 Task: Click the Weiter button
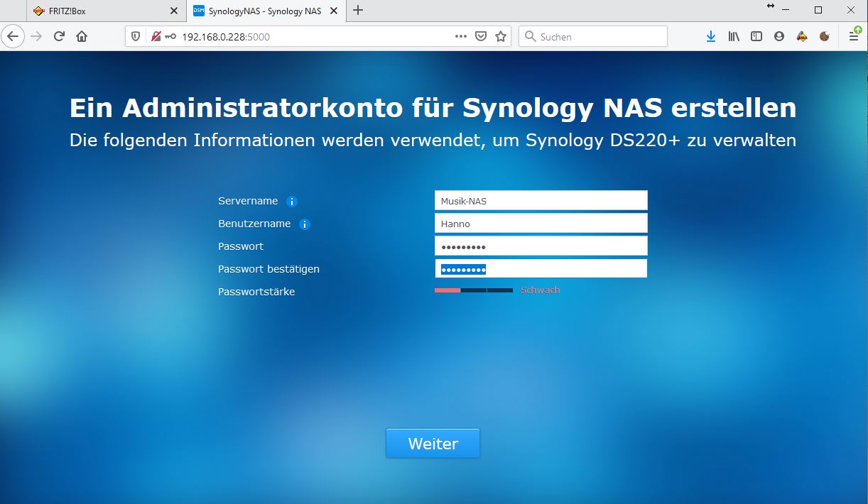pos(433,444)
